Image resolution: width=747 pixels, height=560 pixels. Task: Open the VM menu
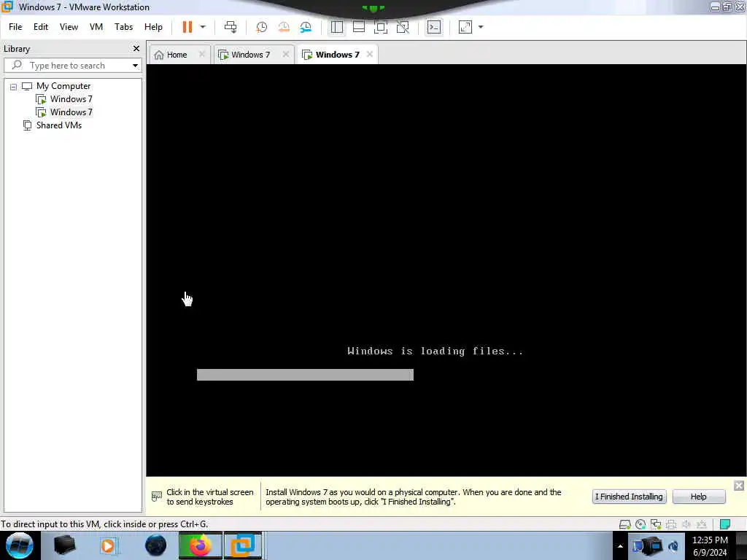(x=96, y=27)
